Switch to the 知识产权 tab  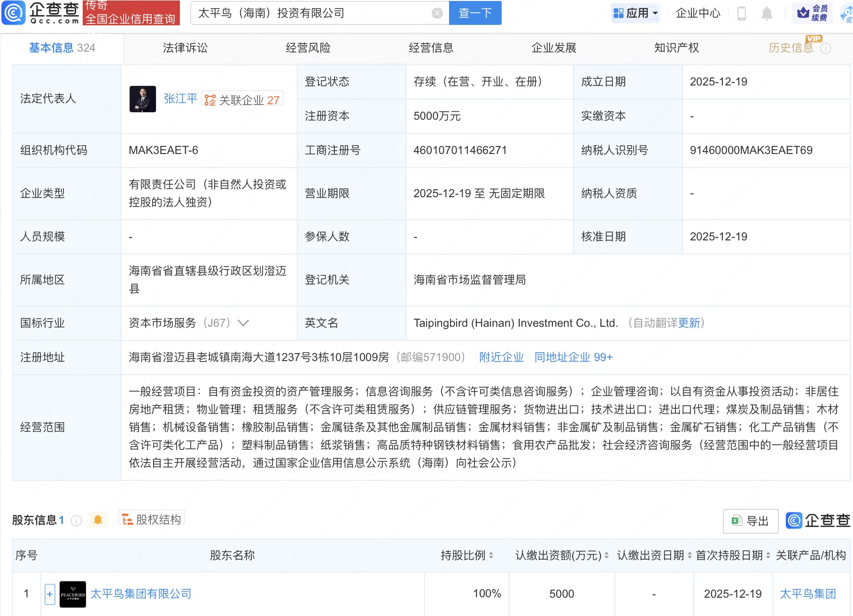tap(676, 48)
